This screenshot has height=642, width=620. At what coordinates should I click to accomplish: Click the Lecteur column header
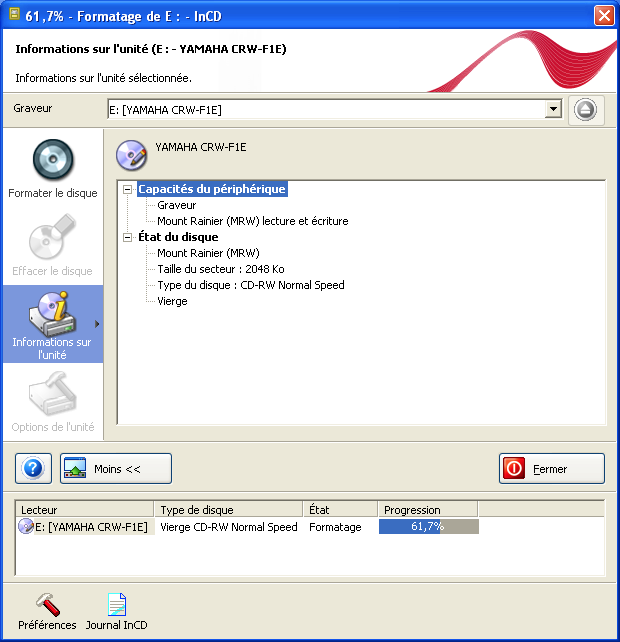tap(85, 510)
